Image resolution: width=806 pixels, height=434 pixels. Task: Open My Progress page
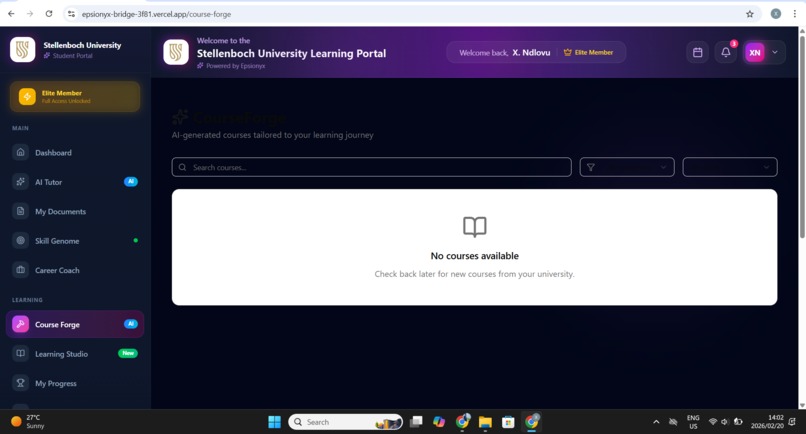coord(75,383)
